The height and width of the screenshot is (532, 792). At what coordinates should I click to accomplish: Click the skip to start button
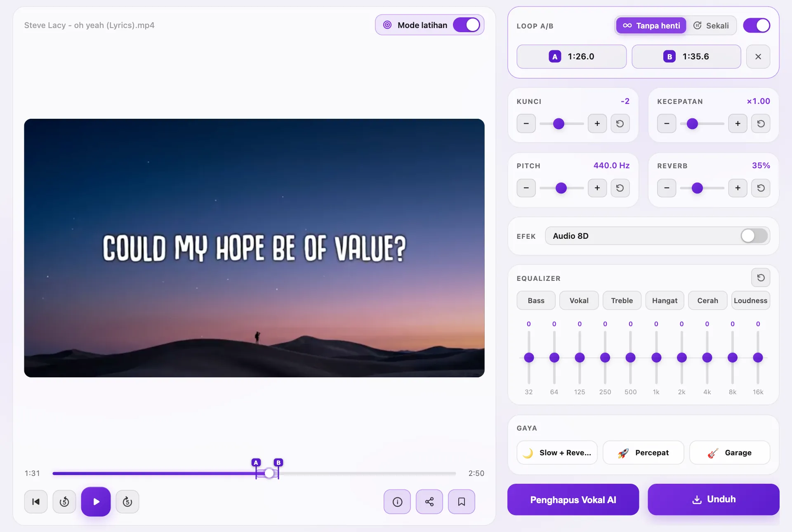pos(36,501)
